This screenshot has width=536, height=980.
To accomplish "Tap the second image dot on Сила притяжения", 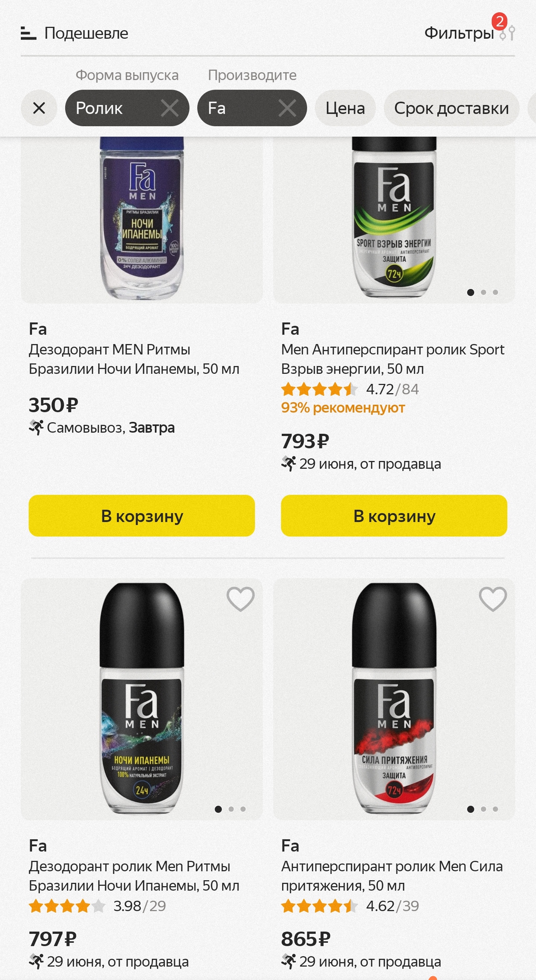I will 483,809.
